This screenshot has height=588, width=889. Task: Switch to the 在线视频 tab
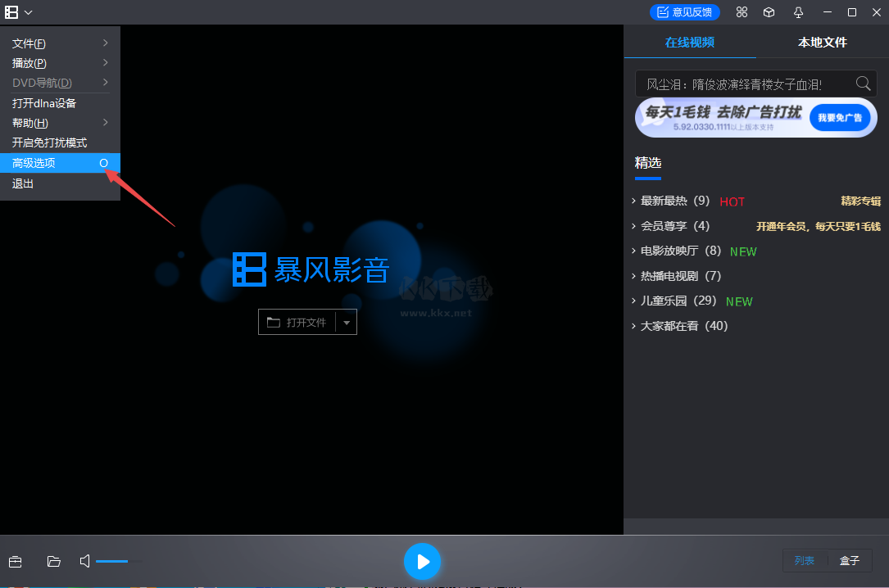(689, 42)
